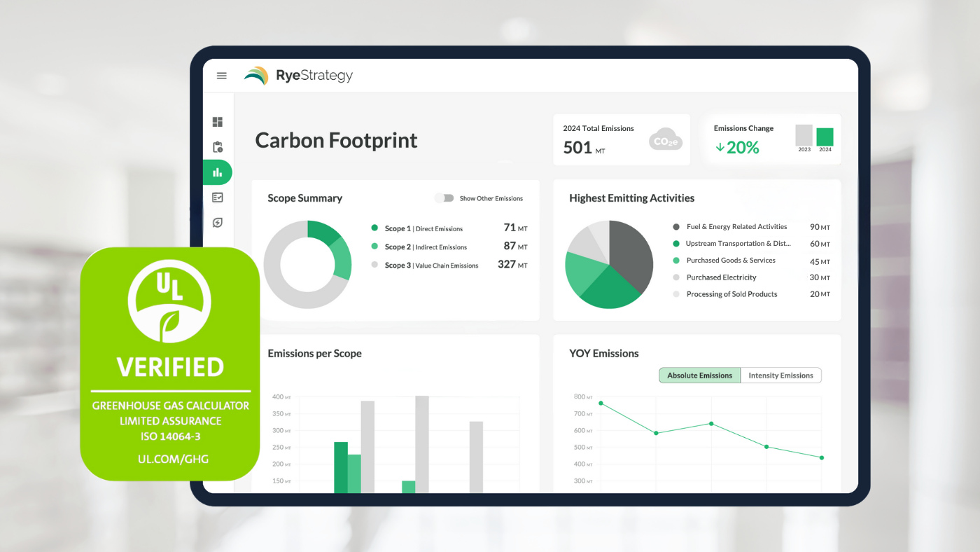Click the UL.COM/GHG link text
Screen dimensions: 980x552
pyautogui.click(x=174, y=460)
